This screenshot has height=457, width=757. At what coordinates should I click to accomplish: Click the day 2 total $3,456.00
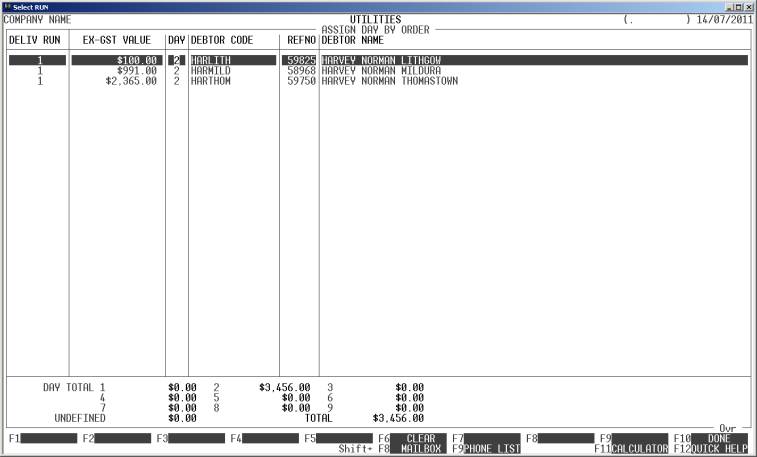click(x=285, y=388)
